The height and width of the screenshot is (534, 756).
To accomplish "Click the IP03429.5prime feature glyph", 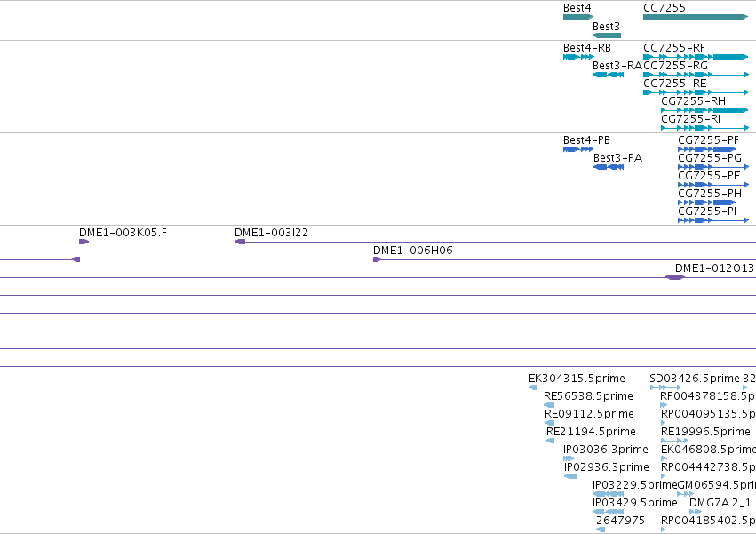I will click(608, 513).
